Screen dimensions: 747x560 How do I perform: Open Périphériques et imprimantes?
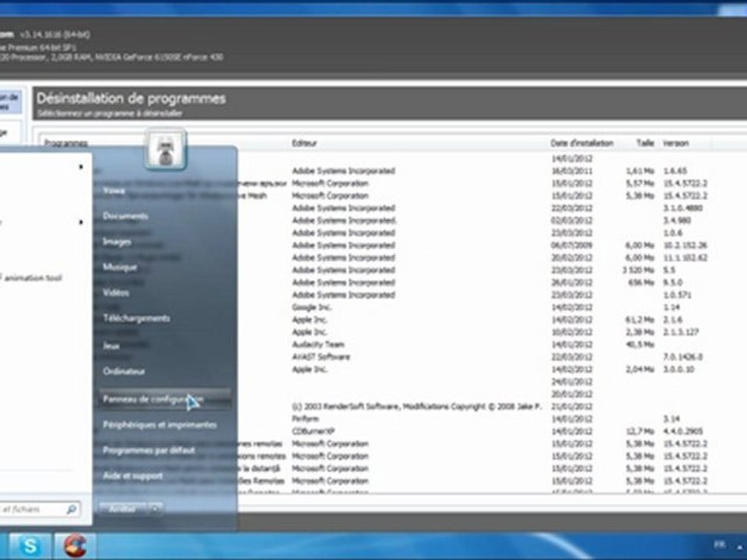[x=160, y=425]
